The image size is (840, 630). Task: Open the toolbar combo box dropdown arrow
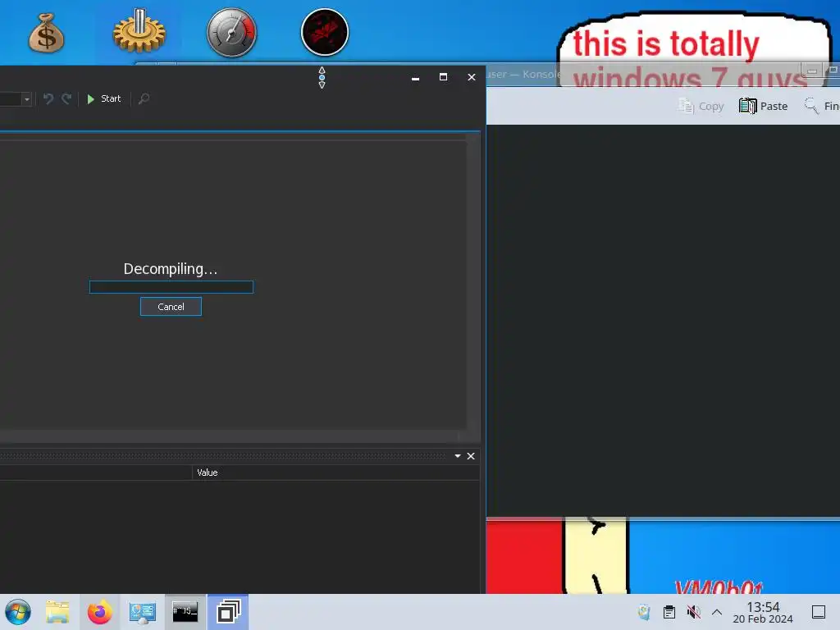[27, 99]
